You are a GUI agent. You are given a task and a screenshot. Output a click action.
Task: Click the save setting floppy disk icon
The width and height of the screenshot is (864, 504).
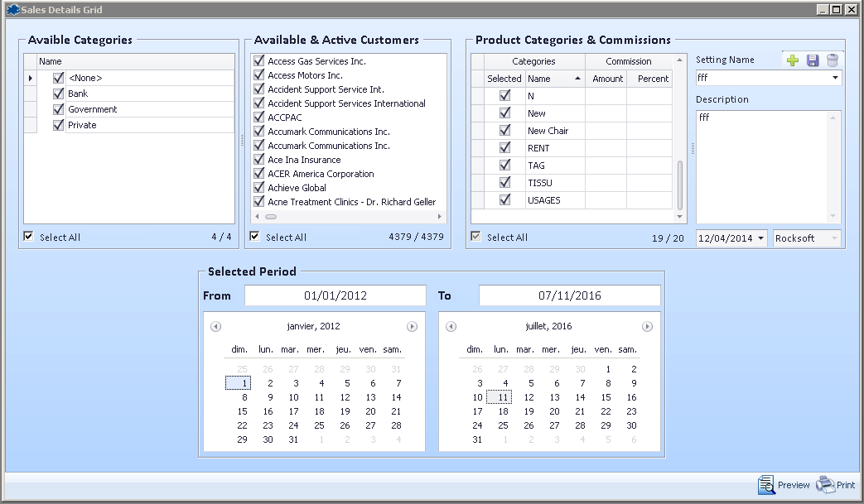pyautogui.click(x=813, y=60)
